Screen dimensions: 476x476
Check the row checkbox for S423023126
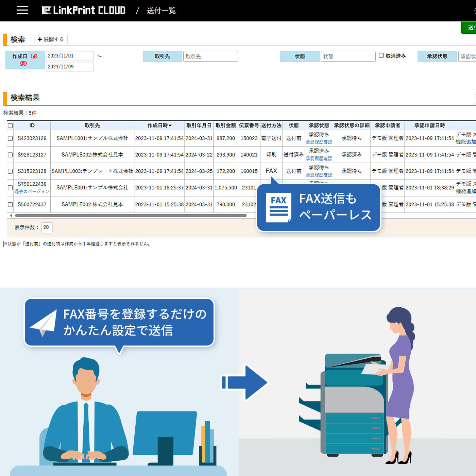coord(10,138)
